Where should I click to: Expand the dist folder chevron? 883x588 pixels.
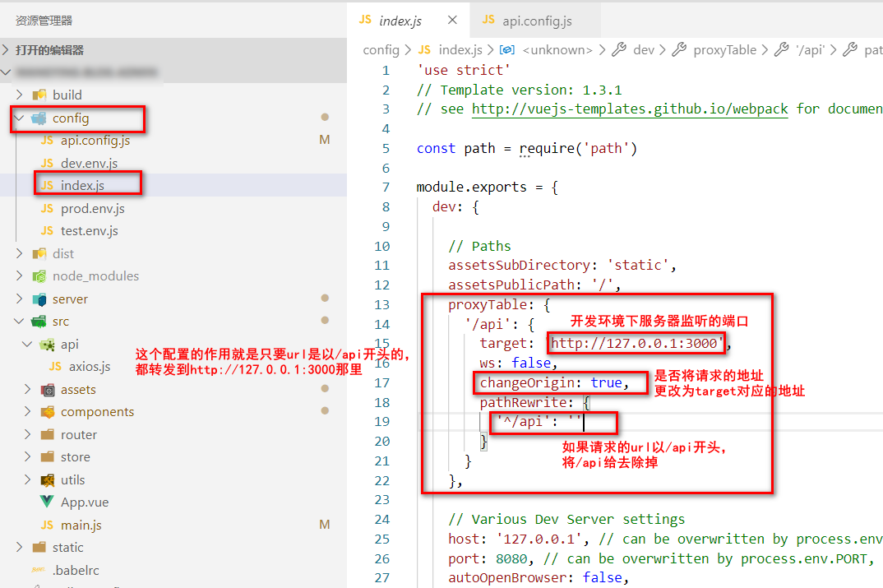pos(19,253)
